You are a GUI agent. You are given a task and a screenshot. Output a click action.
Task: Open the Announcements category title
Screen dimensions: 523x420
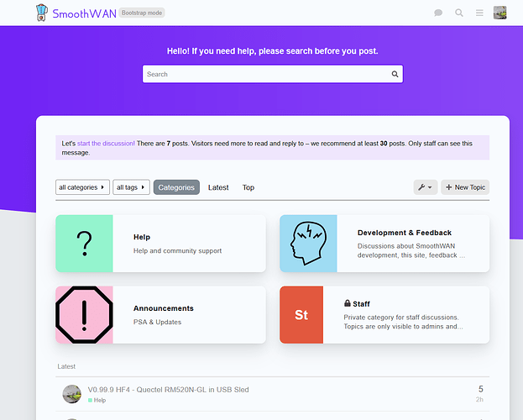click(x=164, y=308)
